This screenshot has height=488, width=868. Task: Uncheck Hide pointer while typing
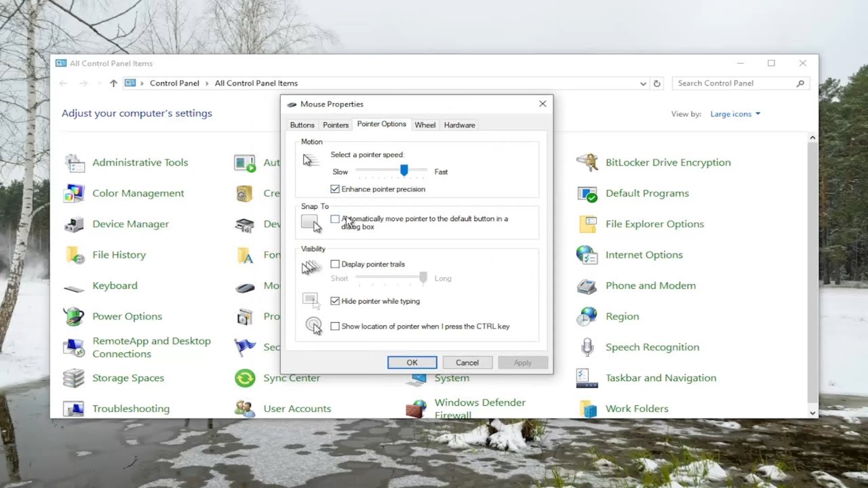[x=335, y=301]
